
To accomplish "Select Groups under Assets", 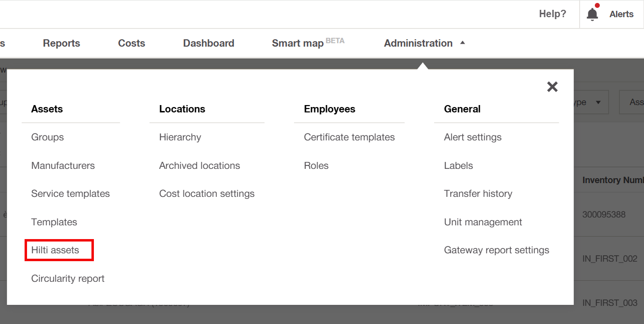I will tap(48, 137).
